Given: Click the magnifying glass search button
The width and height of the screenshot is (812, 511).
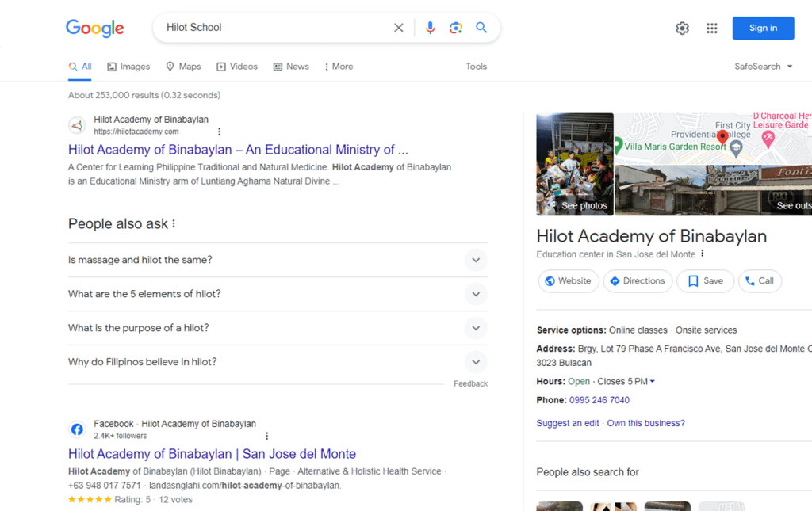Looking at the screenshot, I should click(x=481, y=28).
